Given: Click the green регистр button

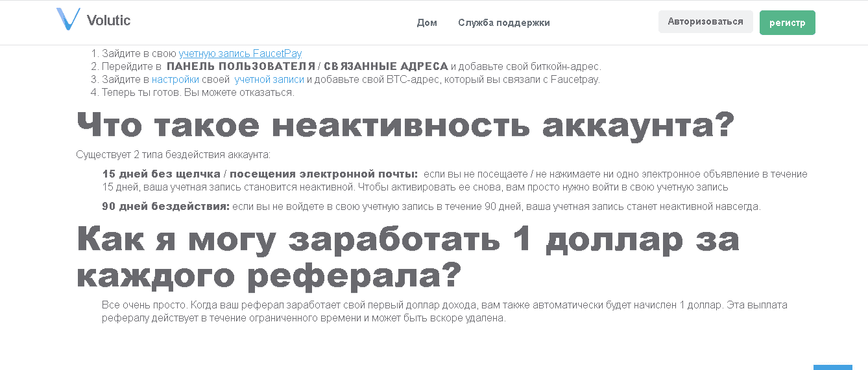Looking at the screenshot, I should [787, 23].
